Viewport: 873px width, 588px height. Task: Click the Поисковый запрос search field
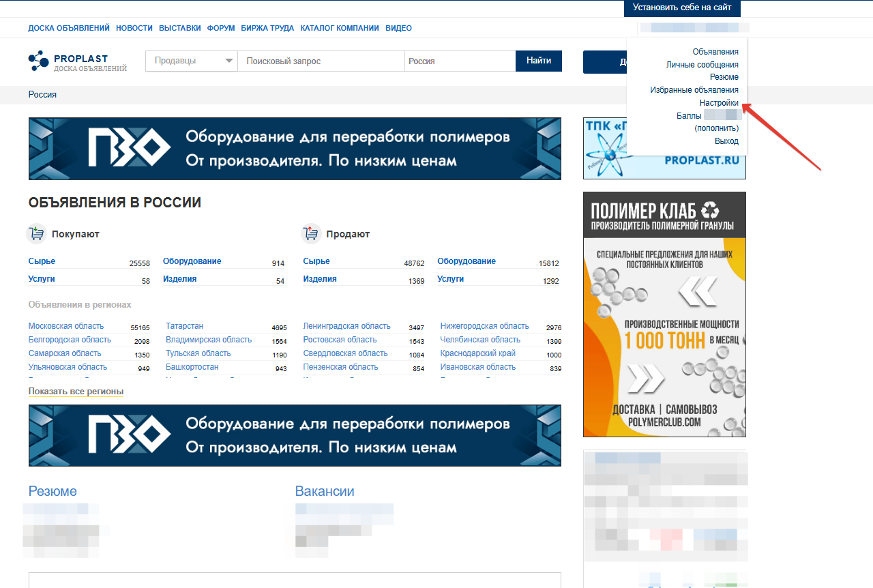click(x=321, y=61)
